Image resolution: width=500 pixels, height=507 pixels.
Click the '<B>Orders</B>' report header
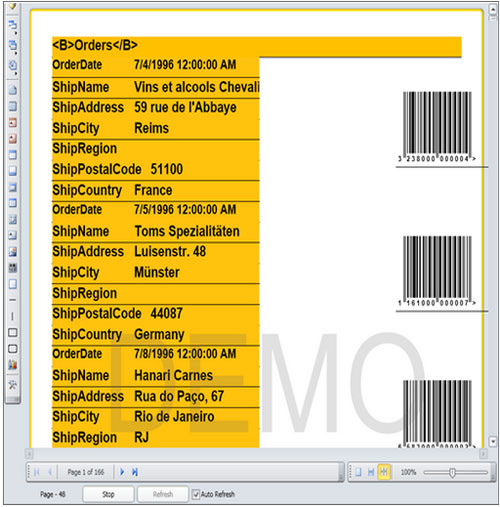(x=95, y=45)
